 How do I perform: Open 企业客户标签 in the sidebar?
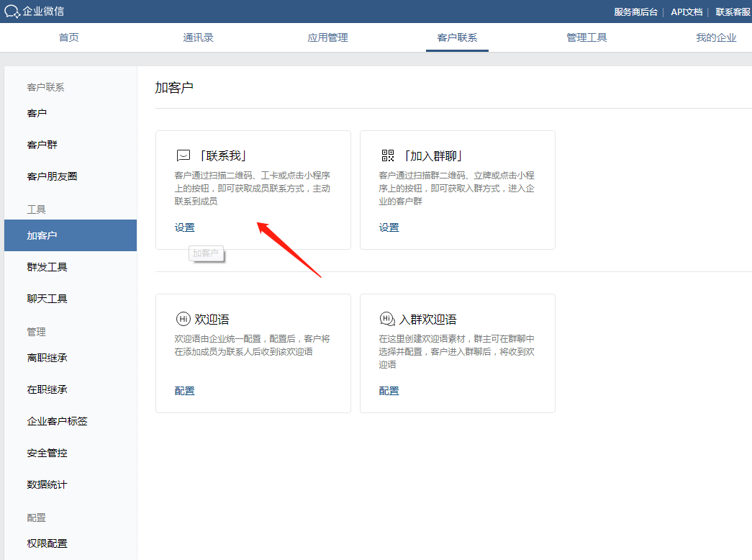(58, 421)
